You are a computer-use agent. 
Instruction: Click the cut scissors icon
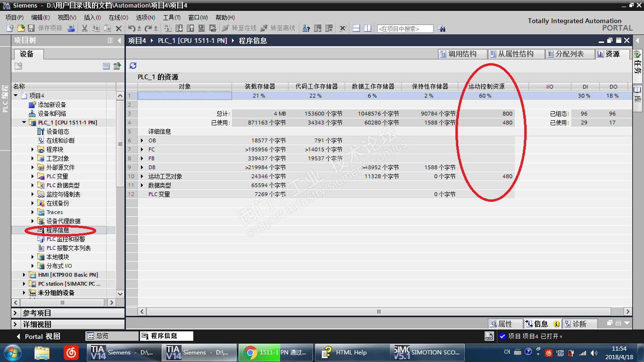pyautogui.click(x=85, y=28)
